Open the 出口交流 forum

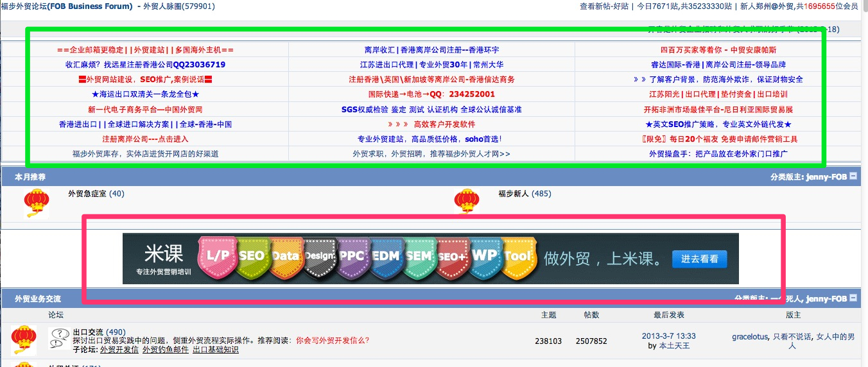[88, 332]
